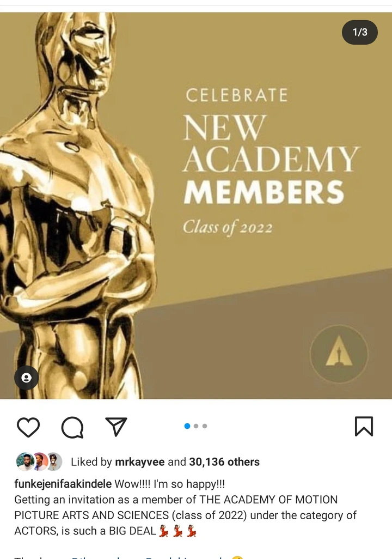Screen dimensions: 392x559
Task: Tap the NEW ACADEMY MEMBERS heading
Action: pyautogui.click(x=271, y=159)
